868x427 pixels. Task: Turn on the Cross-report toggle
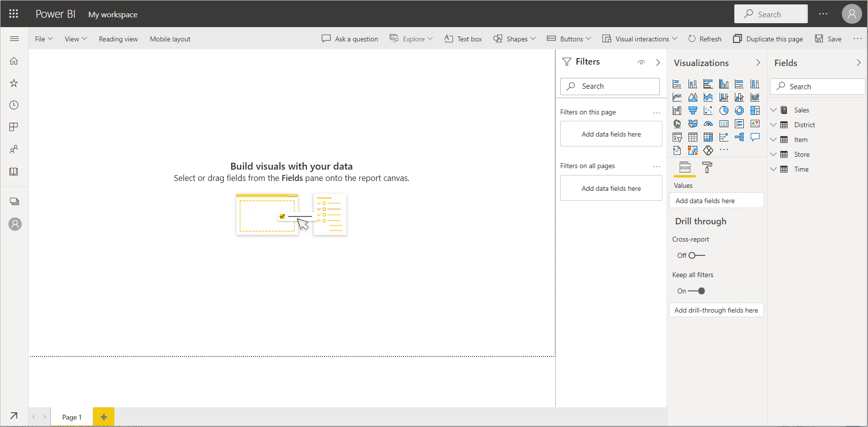[696, 255]
